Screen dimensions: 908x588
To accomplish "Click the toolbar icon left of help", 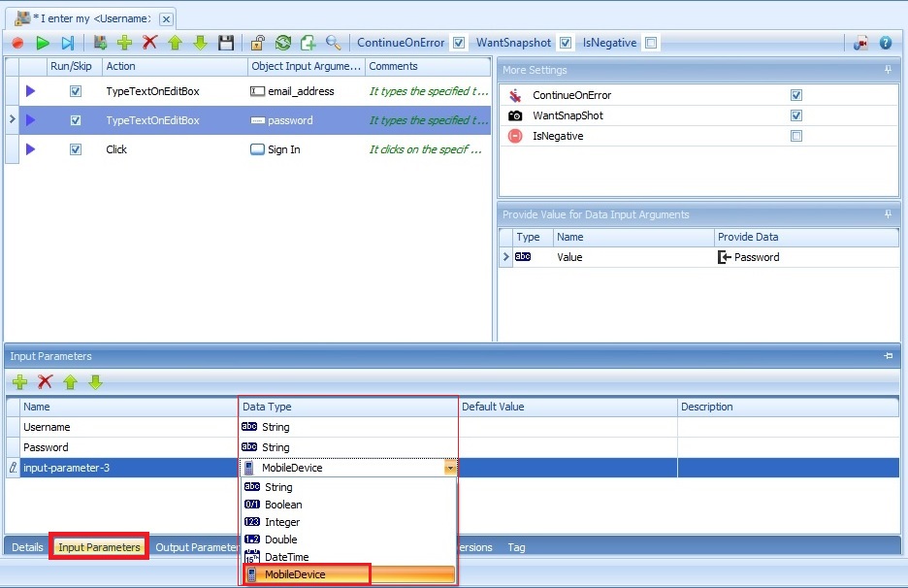I will tap(860, 43).
